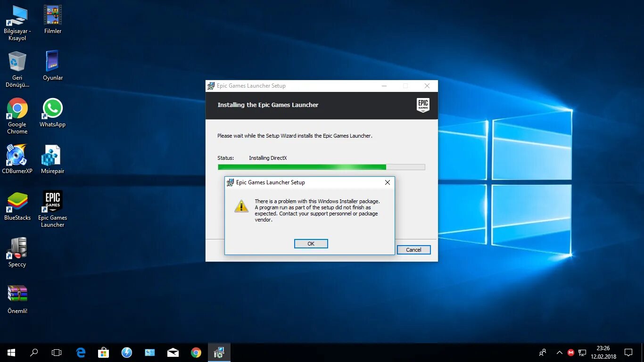Click the error message text in dialog

click(317, 210)
